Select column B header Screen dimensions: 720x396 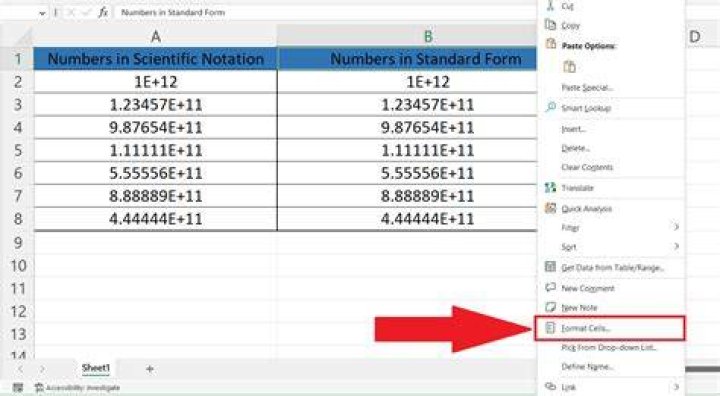pos(428,36)
